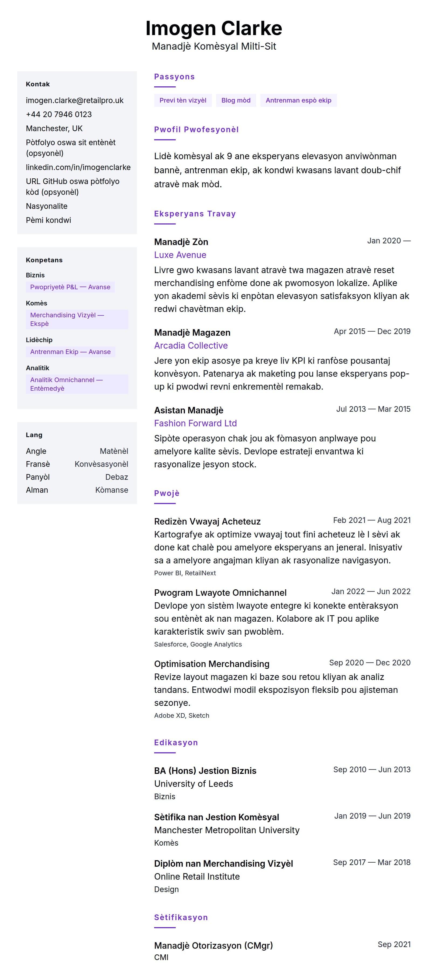Select the Previ tèn vizyèl tag
Viewport: 428px width, 980px height.
pos(183,100)
